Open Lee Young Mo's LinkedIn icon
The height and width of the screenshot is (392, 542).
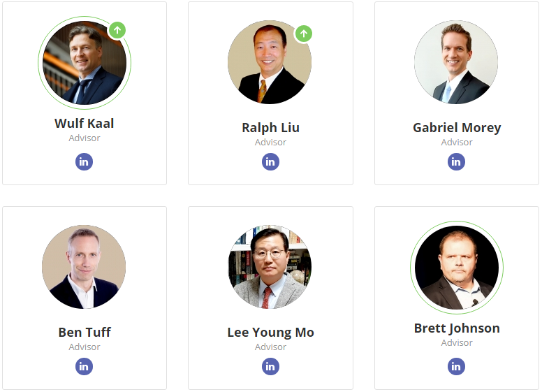coord(270,366)
